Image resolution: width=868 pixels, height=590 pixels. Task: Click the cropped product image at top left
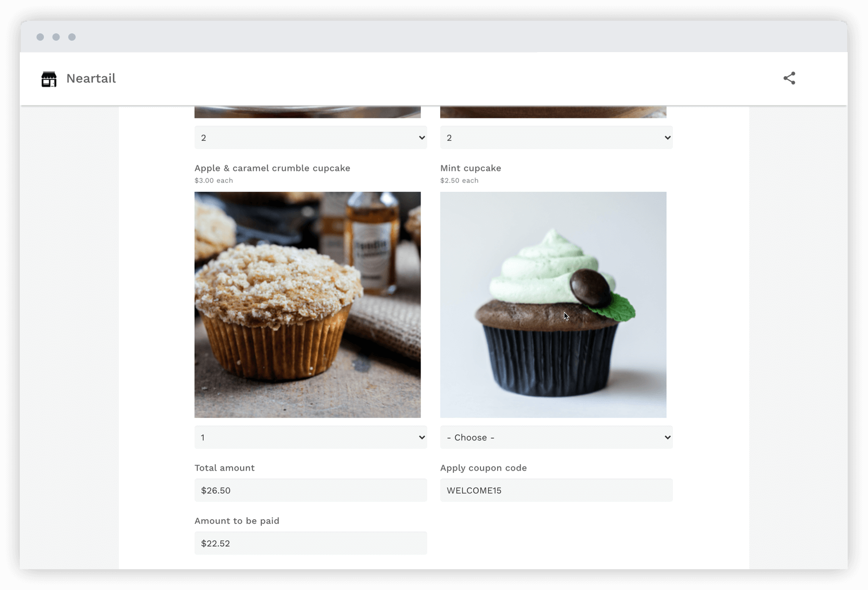click(307, 112)
